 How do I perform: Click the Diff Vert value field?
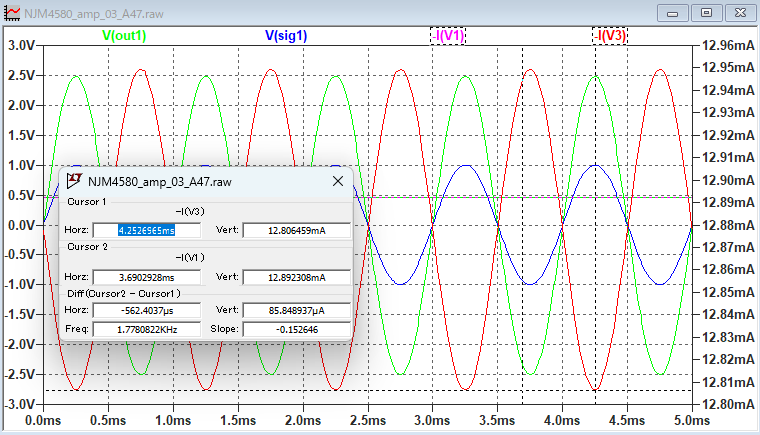click(297, 311)
